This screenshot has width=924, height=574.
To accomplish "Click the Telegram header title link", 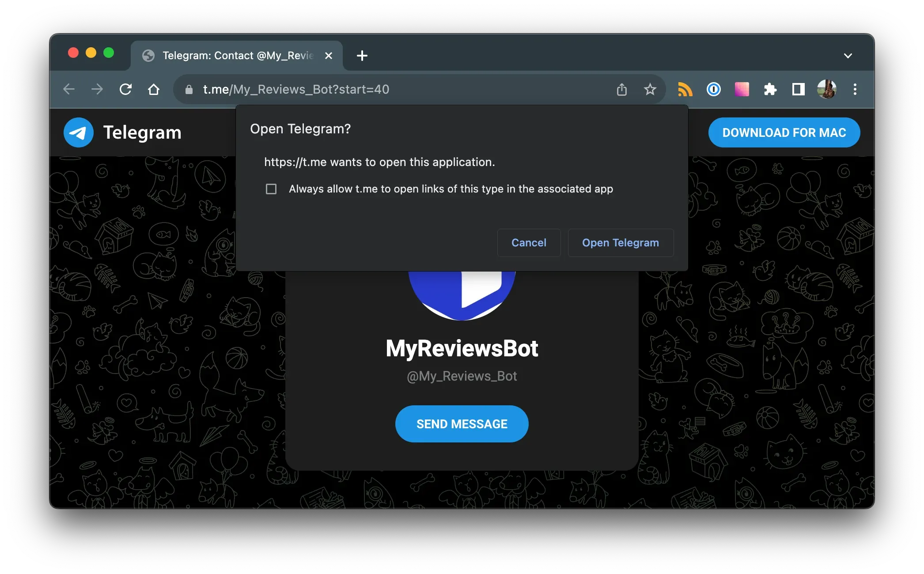I will point(142,132).
